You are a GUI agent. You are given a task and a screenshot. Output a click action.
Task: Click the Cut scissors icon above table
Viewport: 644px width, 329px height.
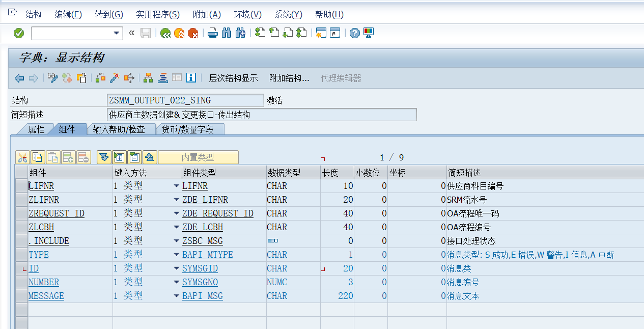point(22,157)
